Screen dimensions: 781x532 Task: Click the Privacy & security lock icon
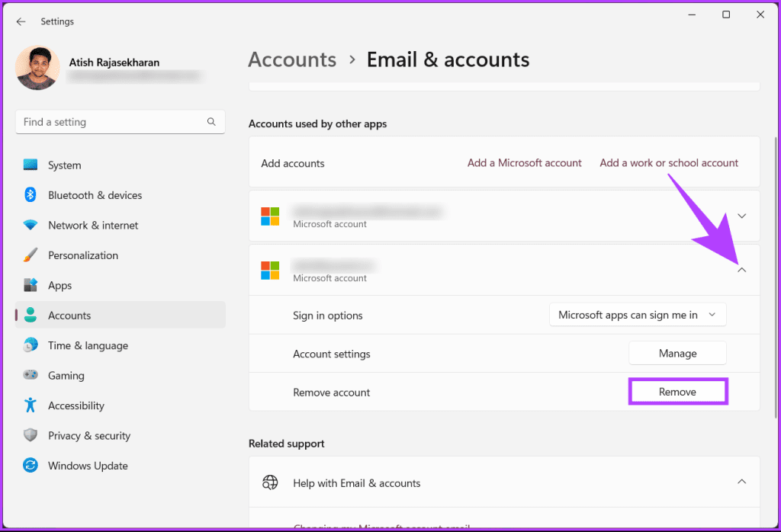pyautogui.click(x=31, y=435)
